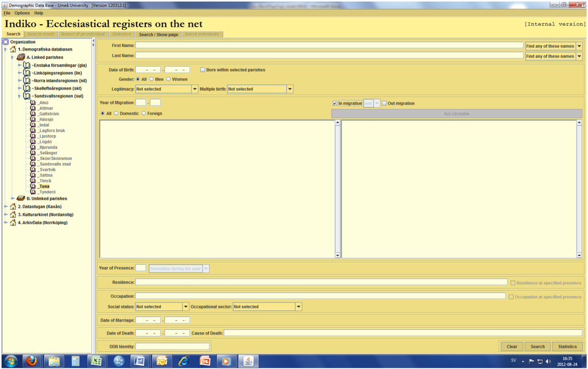Expand the Datastugan (Kaxås) node
The width and height of the screenshot is (588, 369).
[6, 207]
